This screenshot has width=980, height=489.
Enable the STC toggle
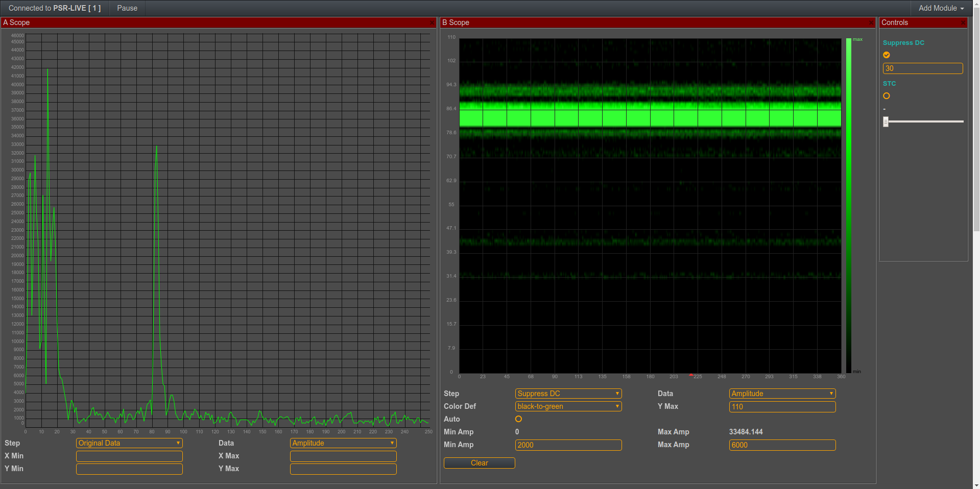point(887,96)
